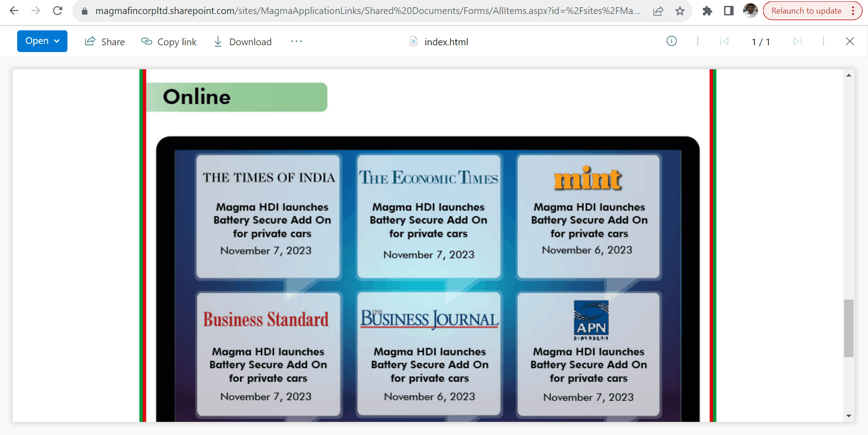Screen dimensions: 868x435
Task: Click the green Online section heading
Action: pos(237,97)
